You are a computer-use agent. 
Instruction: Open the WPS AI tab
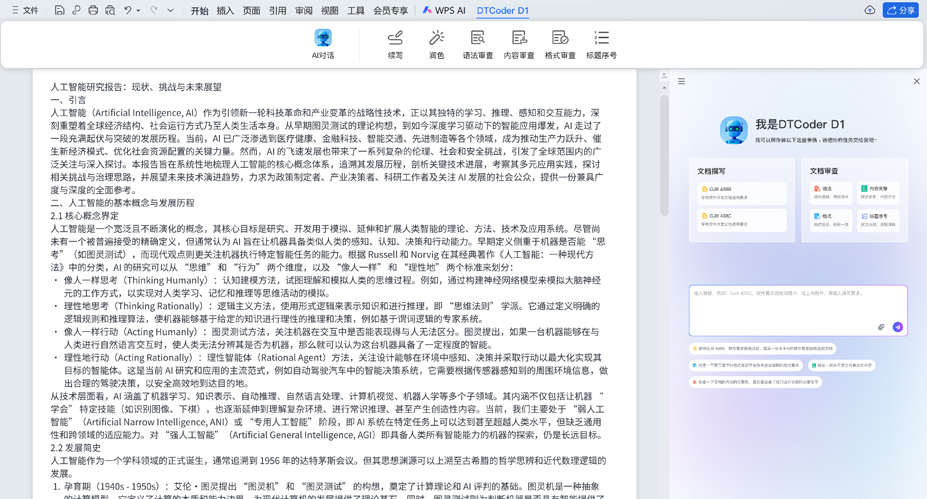(444, 11)
